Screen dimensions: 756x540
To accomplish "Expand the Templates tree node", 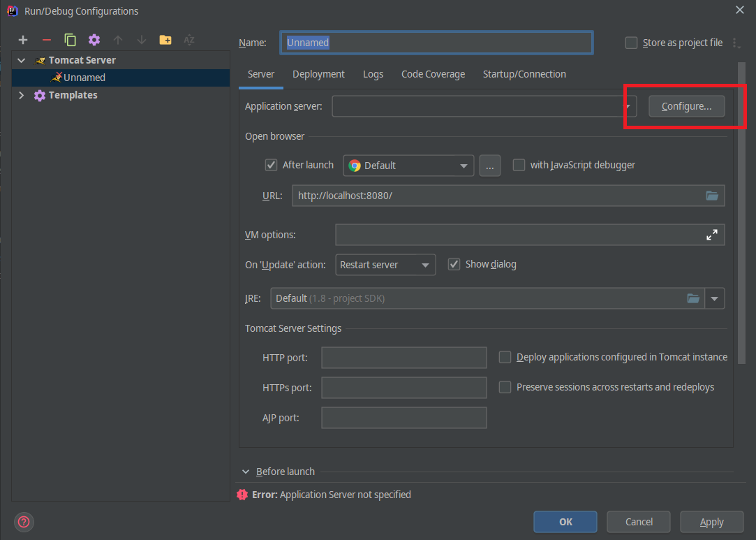I will coord(21,96).
